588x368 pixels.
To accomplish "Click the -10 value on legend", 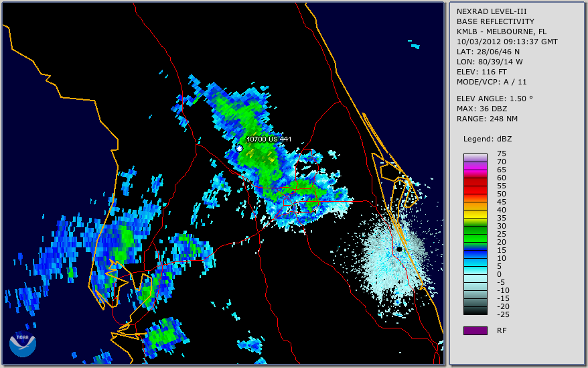I will pyautogui.click(x=503, y=290).
